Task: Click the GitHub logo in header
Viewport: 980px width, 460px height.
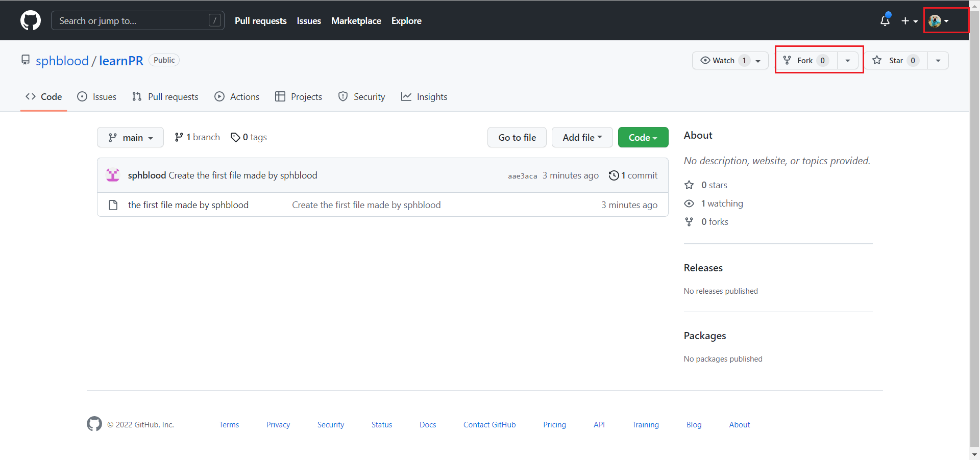Action: click(31, 20)
